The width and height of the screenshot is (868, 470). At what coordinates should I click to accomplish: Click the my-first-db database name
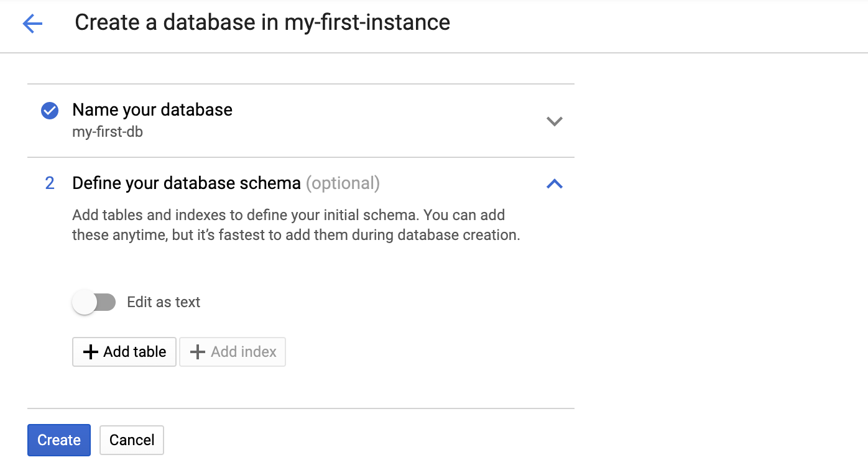click(108, 132)
